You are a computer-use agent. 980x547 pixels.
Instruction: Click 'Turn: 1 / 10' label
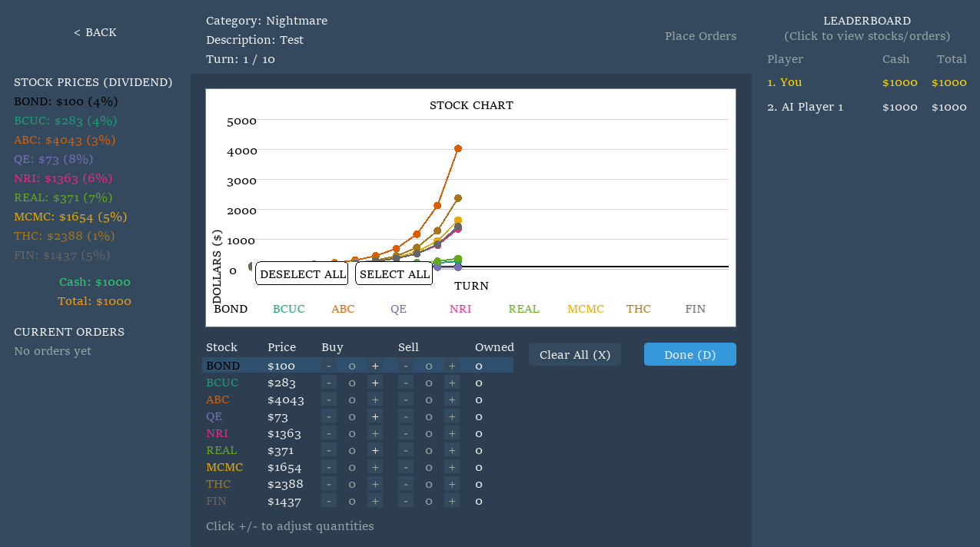(241, 59)
